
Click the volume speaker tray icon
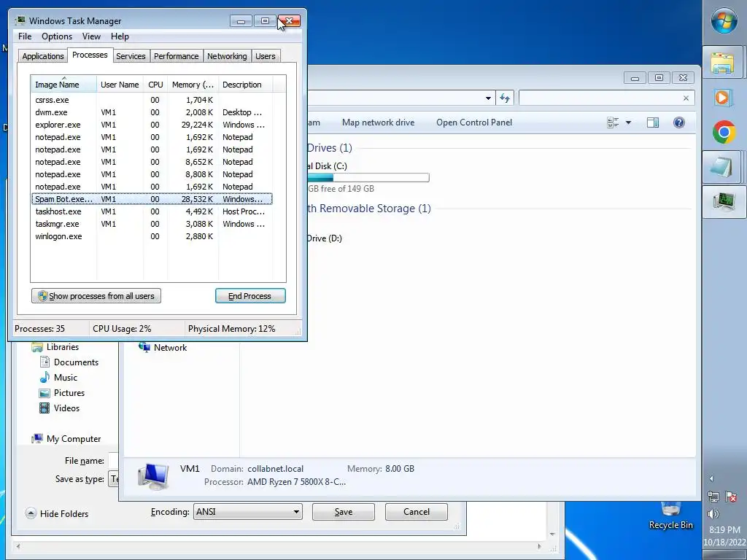point(713,514)
